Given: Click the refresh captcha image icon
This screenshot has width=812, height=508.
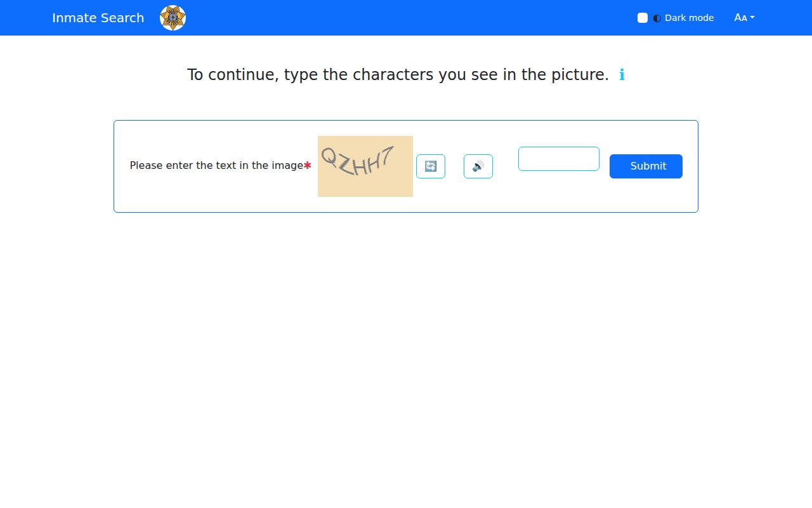Looking at the screenshot, I should click(x=431, y=166).
